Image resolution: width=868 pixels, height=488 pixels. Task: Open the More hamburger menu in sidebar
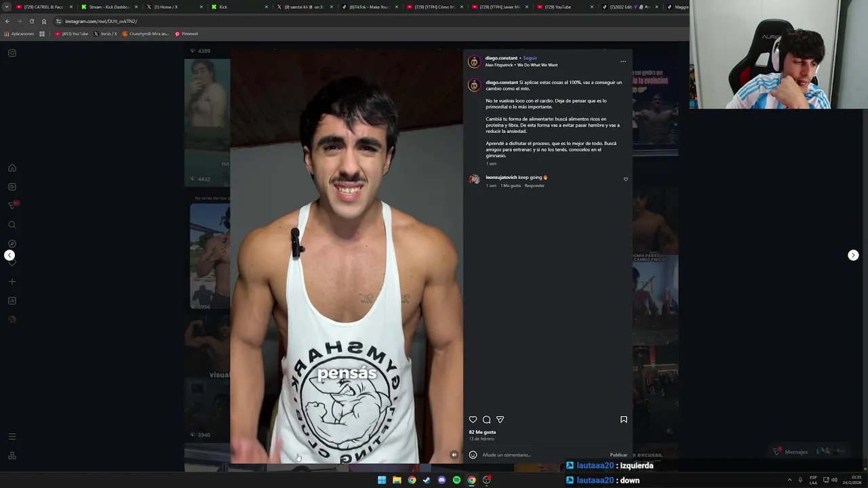pyautogui.click(x=12, y=436)
